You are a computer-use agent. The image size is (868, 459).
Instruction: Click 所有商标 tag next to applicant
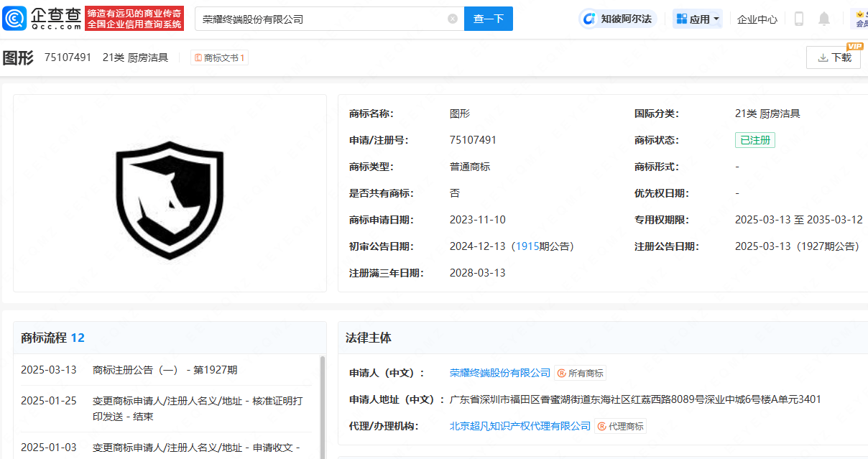(581, 373)
